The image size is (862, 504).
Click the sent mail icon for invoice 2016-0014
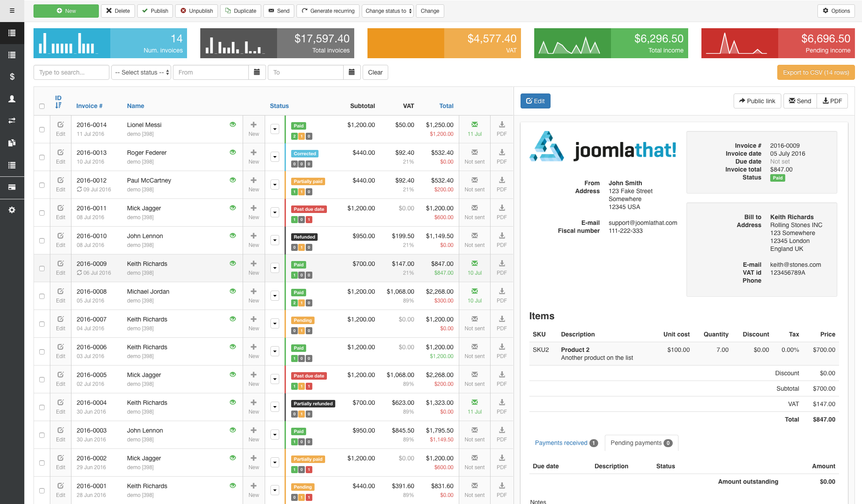pos(475,124)
